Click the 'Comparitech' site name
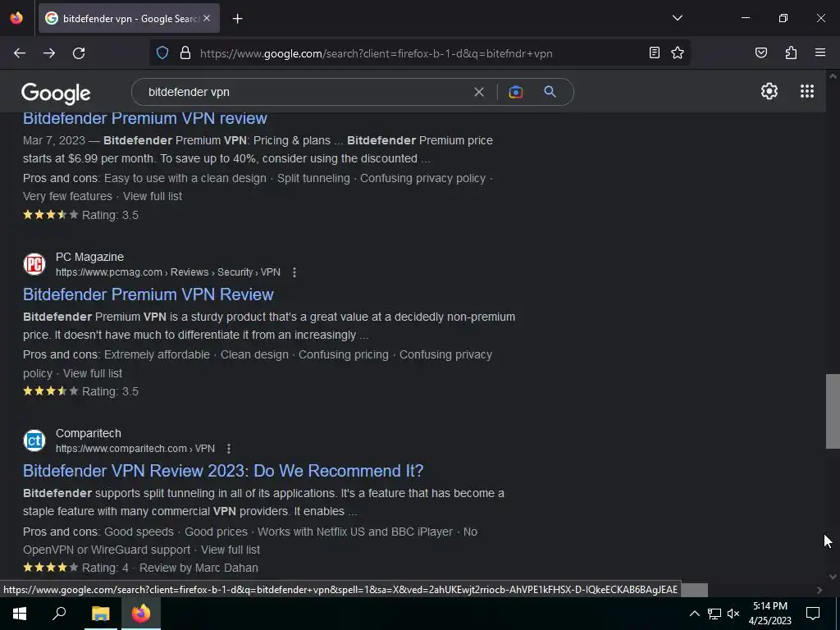Viewport: 840px width, 630px height. (x=89, y=433)
